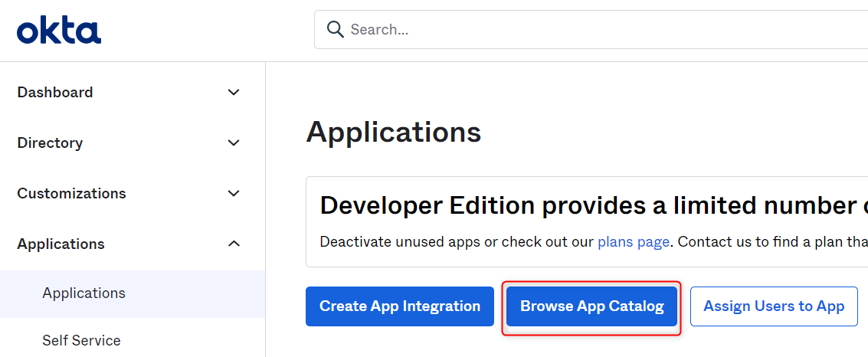Expand the Dashboard menu chevron
The height and width of the screenshot is (357, 868).
pos(234,93)
